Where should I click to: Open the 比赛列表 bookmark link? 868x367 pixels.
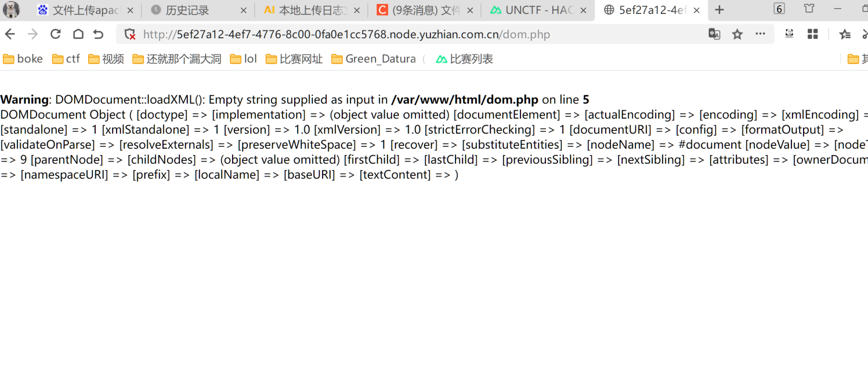click(x=465, y=59)
